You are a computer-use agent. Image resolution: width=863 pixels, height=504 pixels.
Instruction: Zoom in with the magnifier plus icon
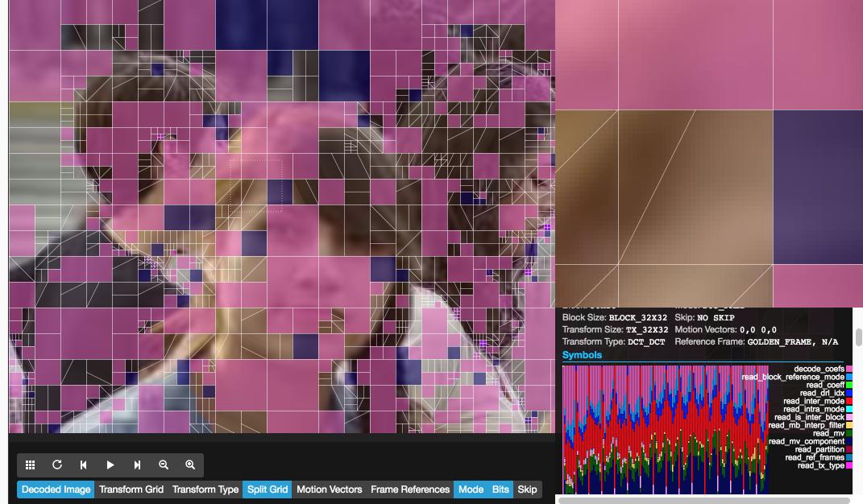[190, 465]
